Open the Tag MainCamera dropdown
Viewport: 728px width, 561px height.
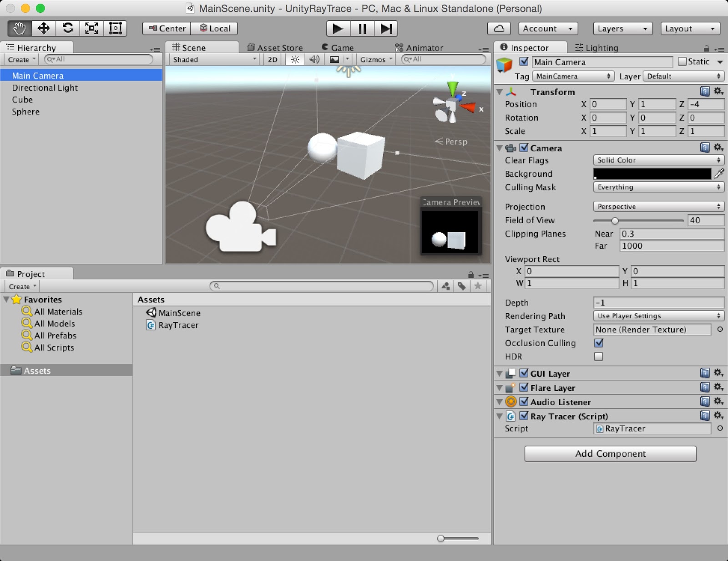(573, 76)
